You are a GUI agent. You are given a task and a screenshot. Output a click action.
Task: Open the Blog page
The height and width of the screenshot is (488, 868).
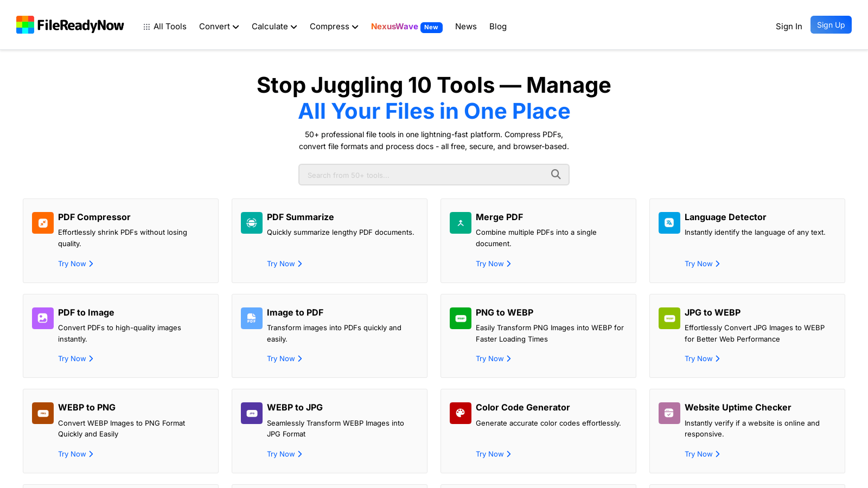point(497,27)
